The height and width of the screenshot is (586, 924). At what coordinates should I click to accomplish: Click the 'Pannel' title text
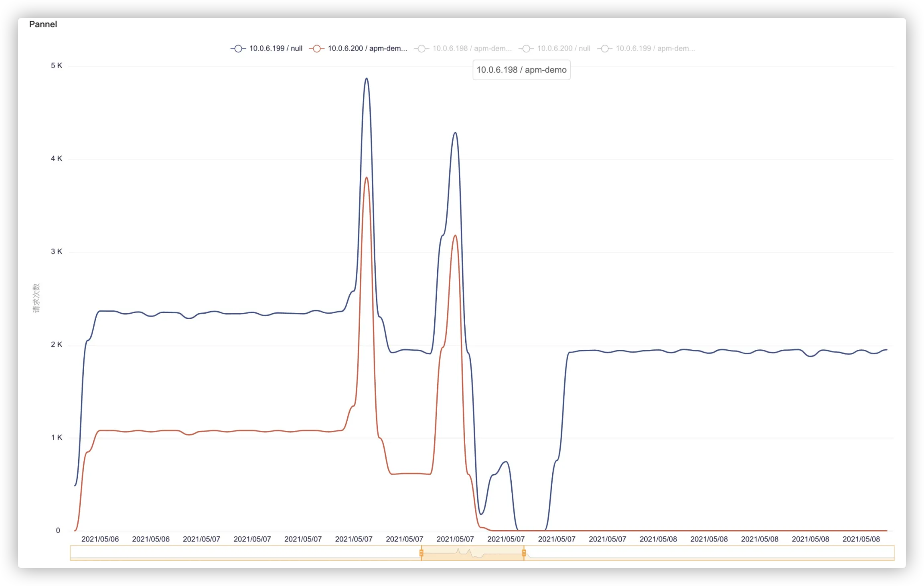pyautogui.click(x=43, y=24)
